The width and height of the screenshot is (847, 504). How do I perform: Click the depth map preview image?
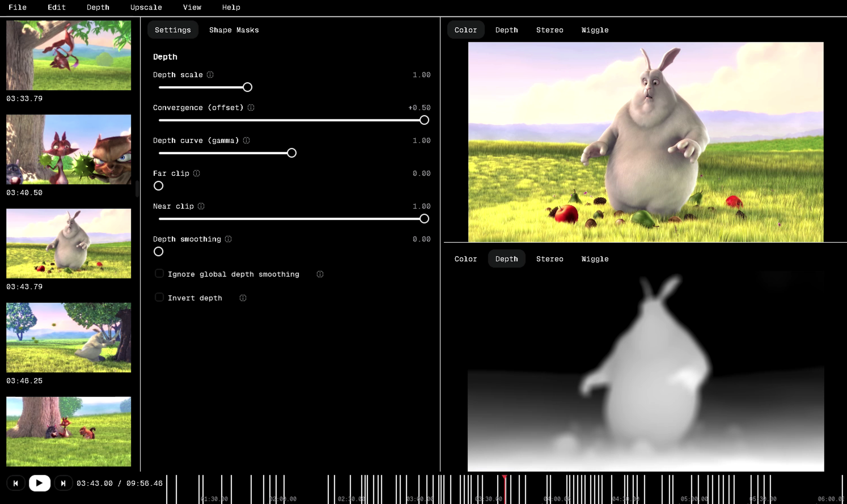point(646,371)
